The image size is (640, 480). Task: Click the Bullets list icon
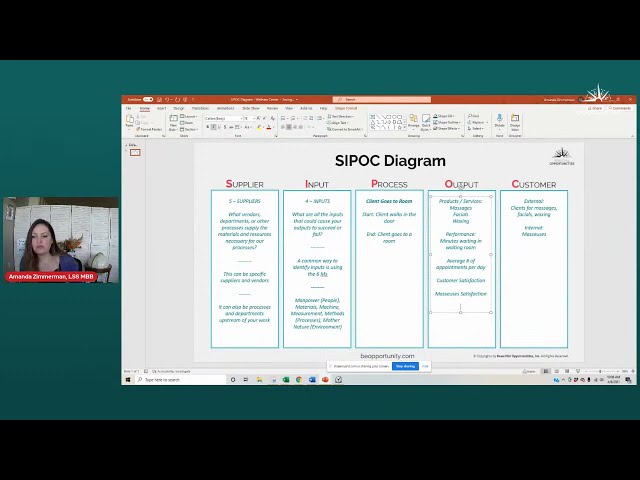pos(284,118)
